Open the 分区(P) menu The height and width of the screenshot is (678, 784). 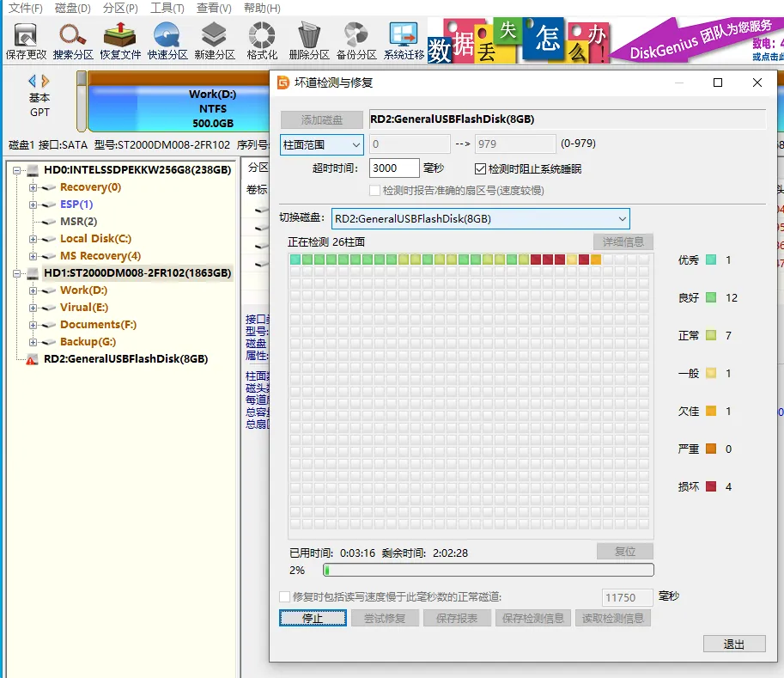click(120, 8)
